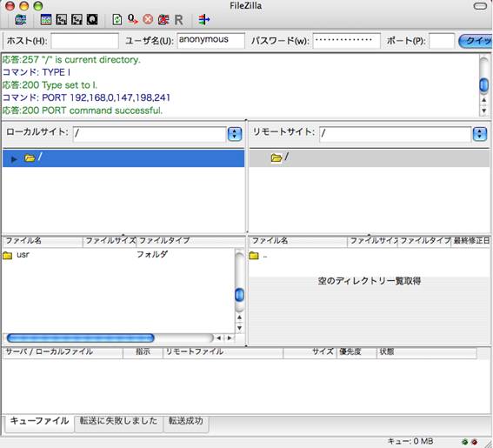The height and width of the screenshot is (448, 493).
Task: Open directory comparison arrows icon
Action: coord(203,20)
